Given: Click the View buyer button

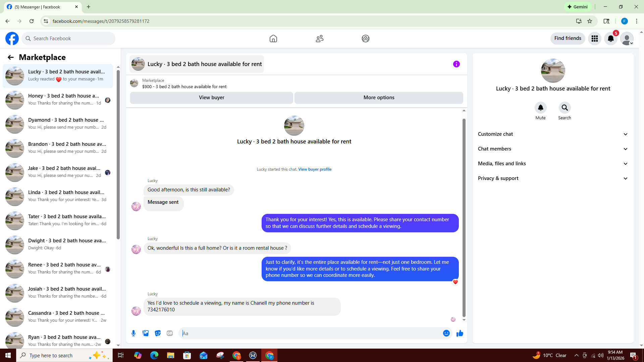Looking at the screenshot, I should 211,98.
